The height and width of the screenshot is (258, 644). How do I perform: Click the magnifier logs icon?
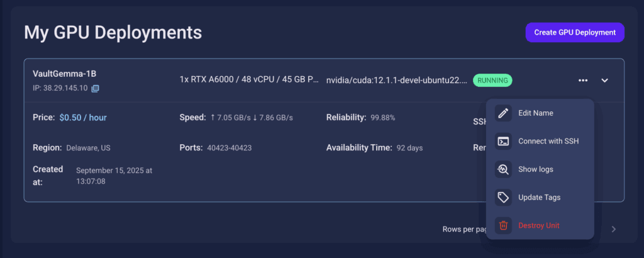coord(503,169)
